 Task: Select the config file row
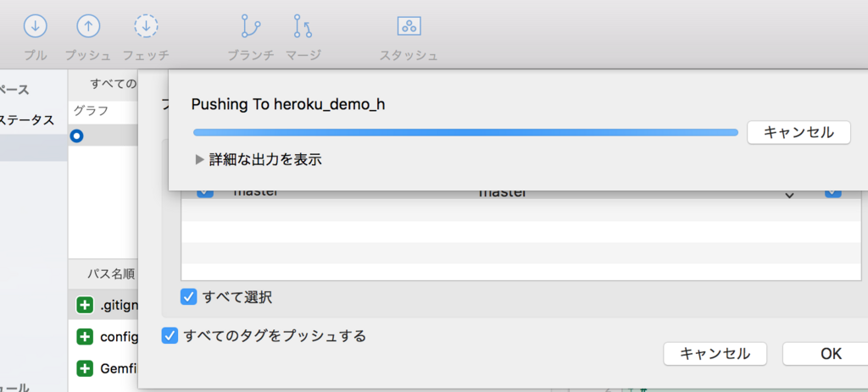[103, 336]
